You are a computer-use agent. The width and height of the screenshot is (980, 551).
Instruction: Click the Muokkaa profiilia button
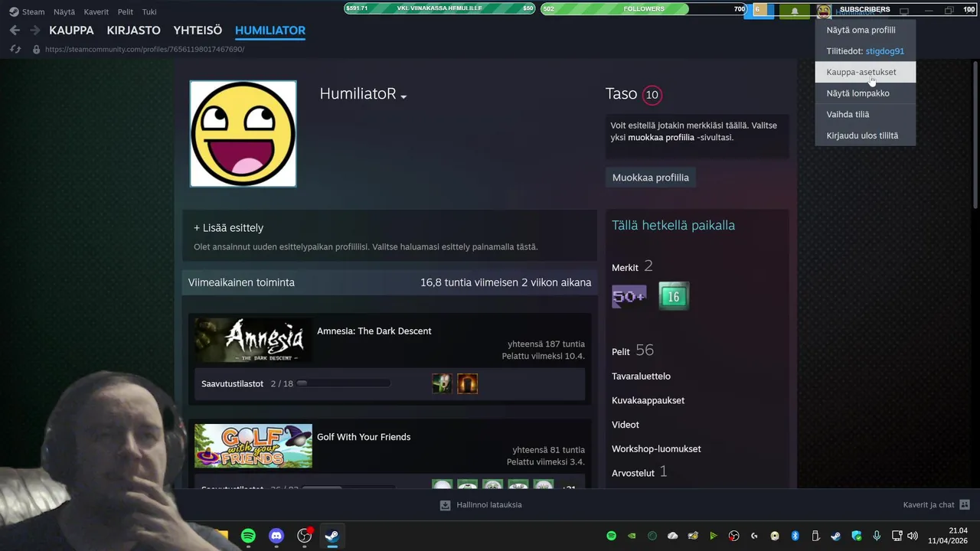pyautogui.click(x=651, y=178)
